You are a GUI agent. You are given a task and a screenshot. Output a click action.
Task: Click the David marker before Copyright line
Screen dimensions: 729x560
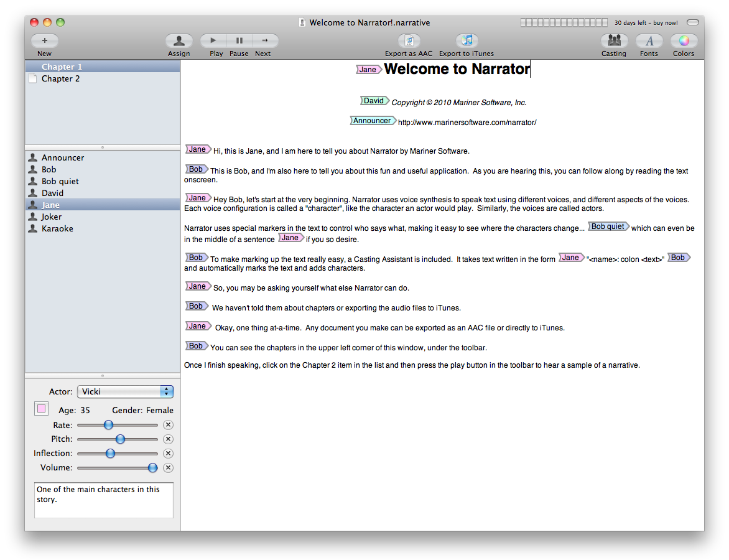point(374,100)
